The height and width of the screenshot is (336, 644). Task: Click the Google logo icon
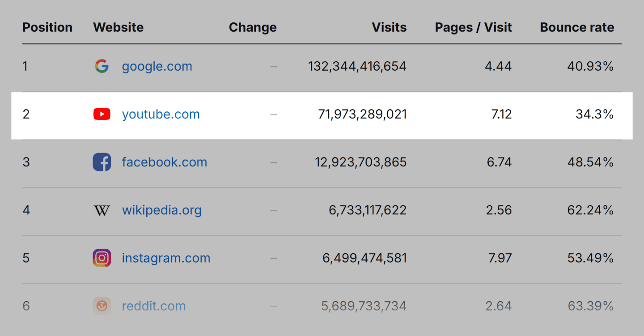(x=102, y=67)
